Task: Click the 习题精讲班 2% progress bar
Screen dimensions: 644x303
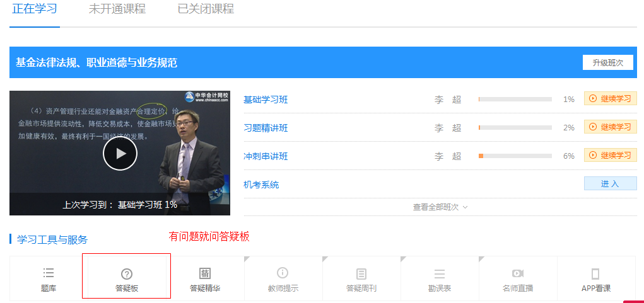Action: tap(515, 128)
